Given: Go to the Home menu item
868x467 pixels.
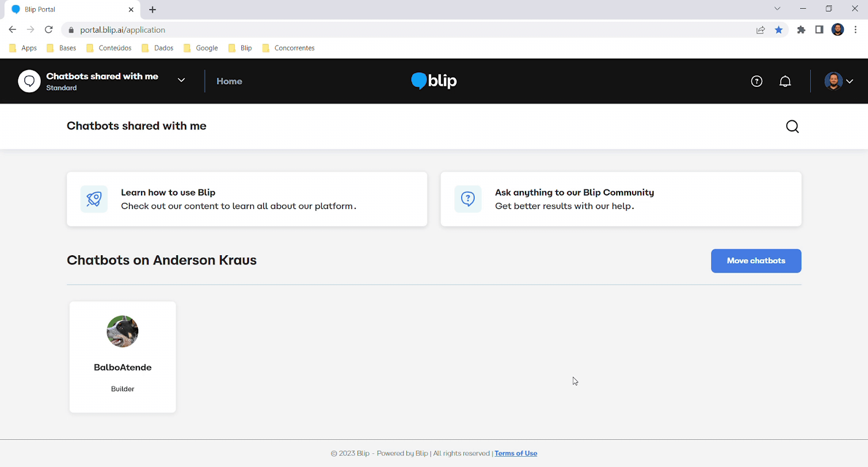Looking at the screenshot, I should point(229,81).
